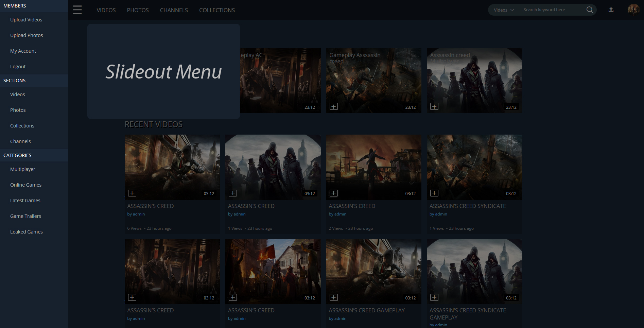Open the COLLECTIONS top navigation item
The image size is (644, 328).
(x=217, y=10)
